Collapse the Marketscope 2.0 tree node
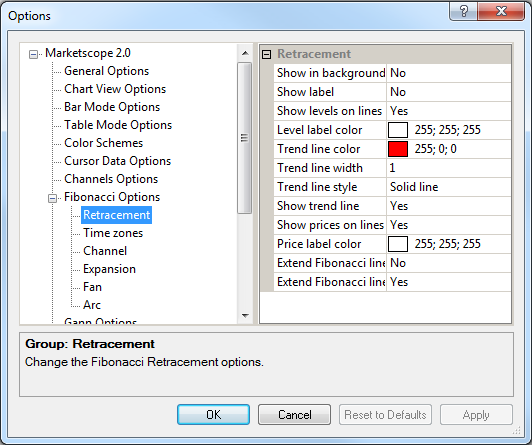The height and width of the screenshot is (445, 532). pos(33,54)
